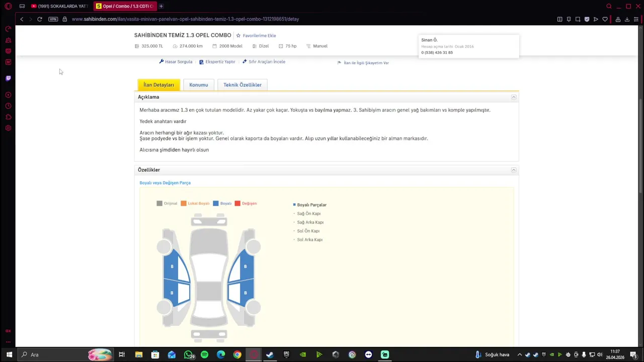Click Sağ Ön Kapı in painted parts list
Screen dimensions: 644x362
(x=309, y=214)
